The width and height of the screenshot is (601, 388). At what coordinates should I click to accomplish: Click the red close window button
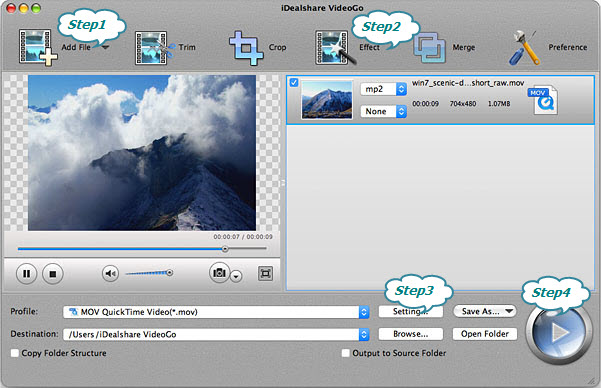(x=11, y=8)
